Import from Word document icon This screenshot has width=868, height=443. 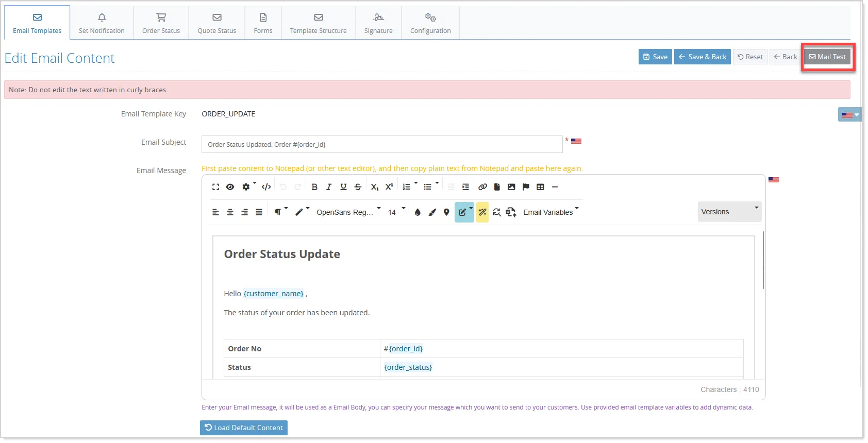[x=511, y=212]
